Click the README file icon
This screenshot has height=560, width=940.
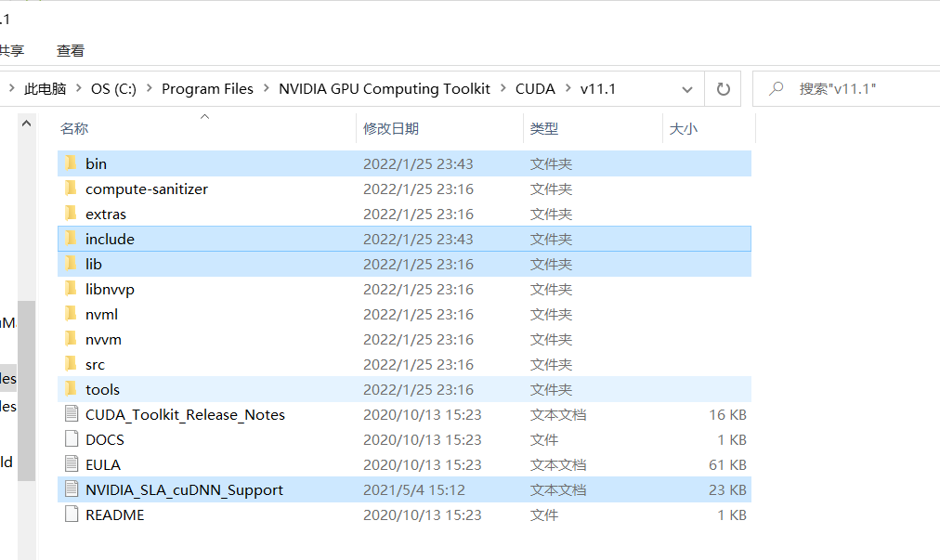click(72, 514)
